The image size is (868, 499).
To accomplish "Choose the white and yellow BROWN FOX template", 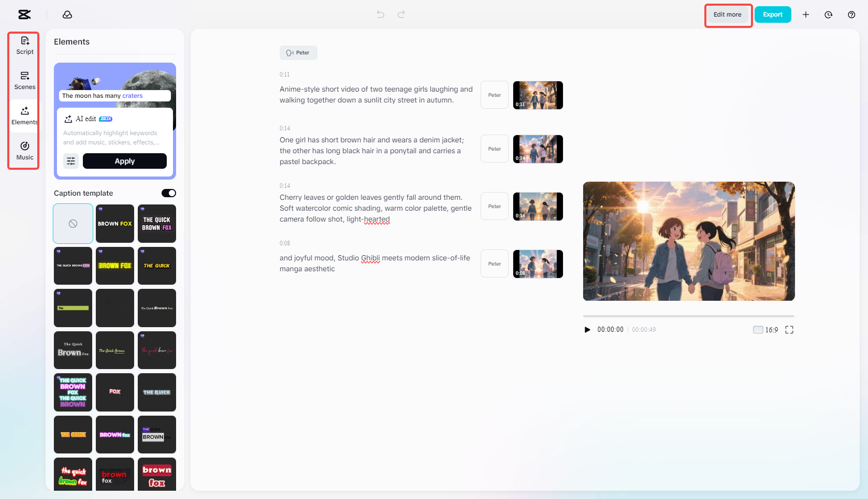I will coord(115,224).
